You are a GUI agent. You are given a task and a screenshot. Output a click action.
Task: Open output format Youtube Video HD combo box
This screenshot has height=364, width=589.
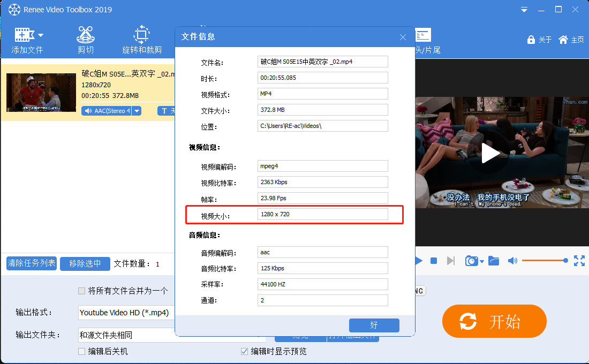tap(126, 313)
